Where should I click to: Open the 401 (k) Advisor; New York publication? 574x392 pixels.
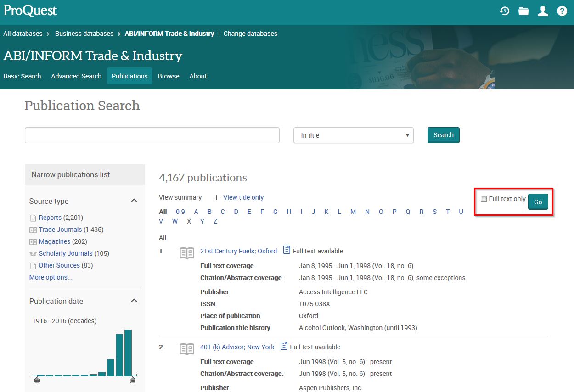(237, 347)
